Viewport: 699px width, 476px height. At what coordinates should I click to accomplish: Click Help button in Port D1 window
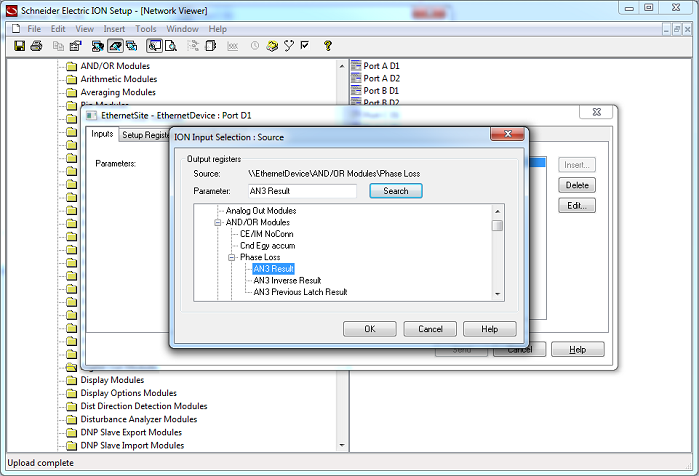tap(578, 349)
